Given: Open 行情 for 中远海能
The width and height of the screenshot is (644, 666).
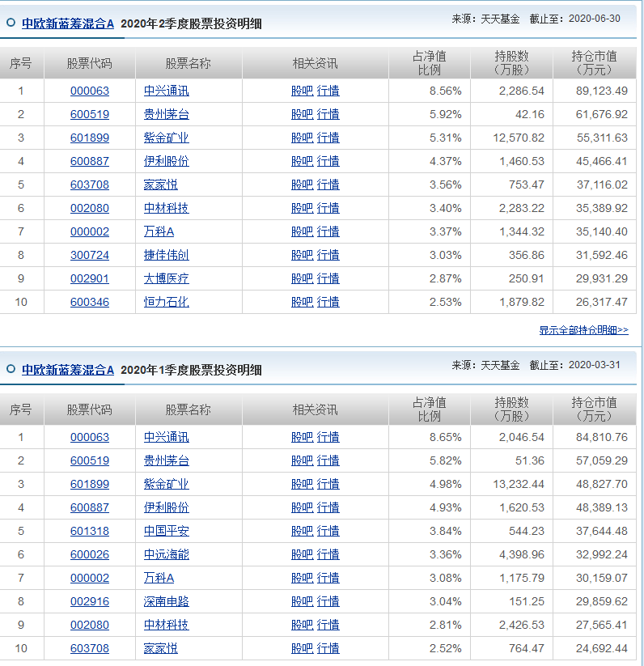Looking at the screenshot, I should pyautogui.click(x=328, y=554).
